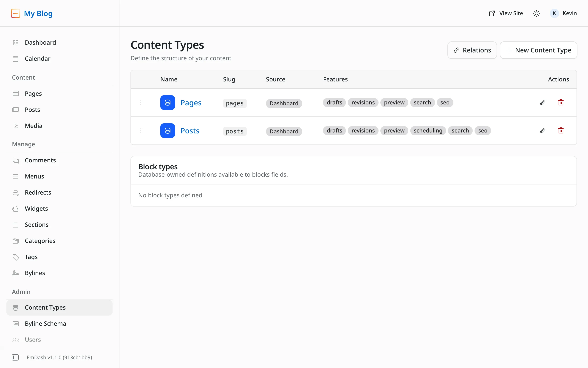The image size is (588, 368).
Task: Open Comments in the Manage section
Action: pyautogui.click(x=59, y=160)
